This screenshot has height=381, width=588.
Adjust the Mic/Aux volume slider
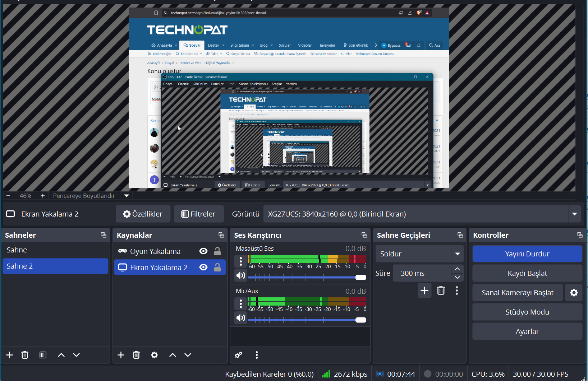click(x=307, y=320)
